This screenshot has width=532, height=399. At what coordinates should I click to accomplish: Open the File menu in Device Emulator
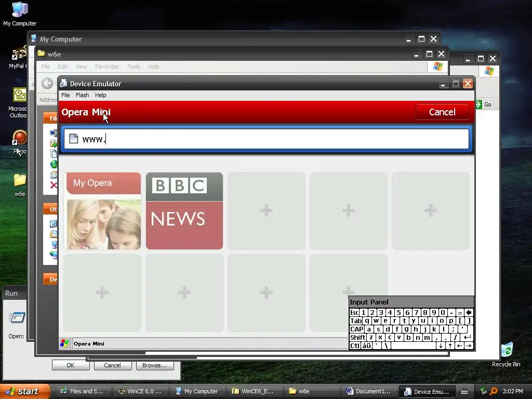pyautogui.click(x=65, y=95)
